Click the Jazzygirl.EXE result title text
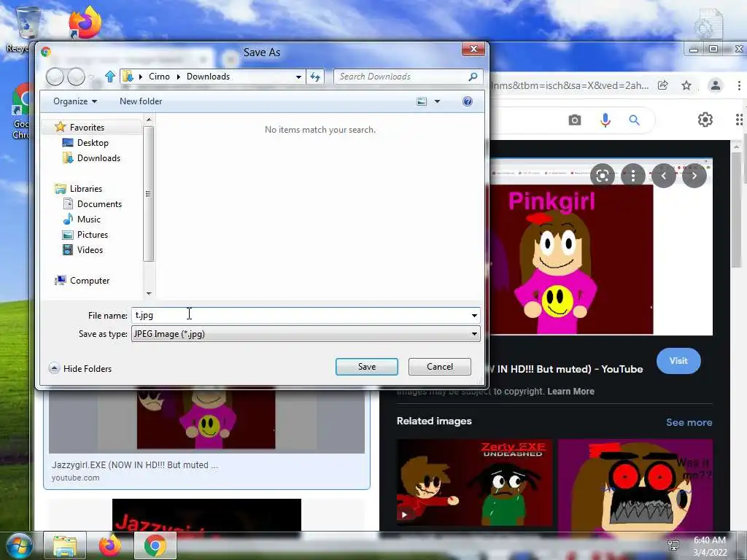The image size is (747, 560). [135, 464]
